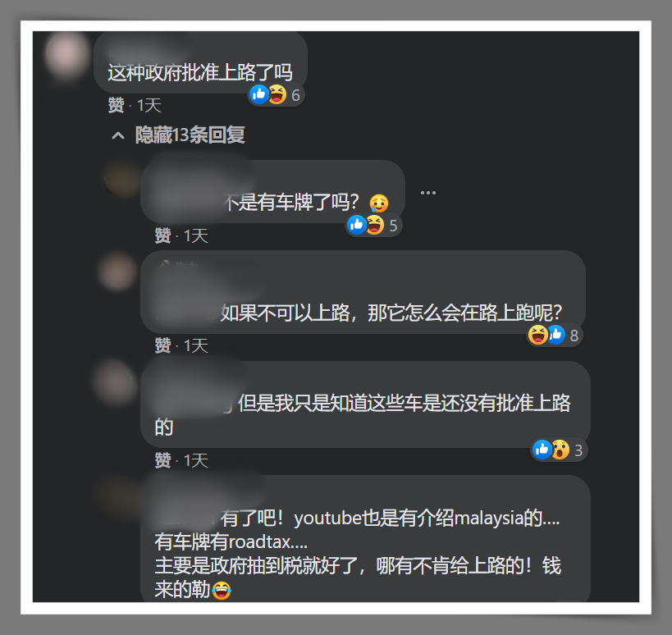Viewport: 672px width, 635px height.
Task: Click 赞 under 这种政府批准上路了吗 comment
Action: (117, 105)
